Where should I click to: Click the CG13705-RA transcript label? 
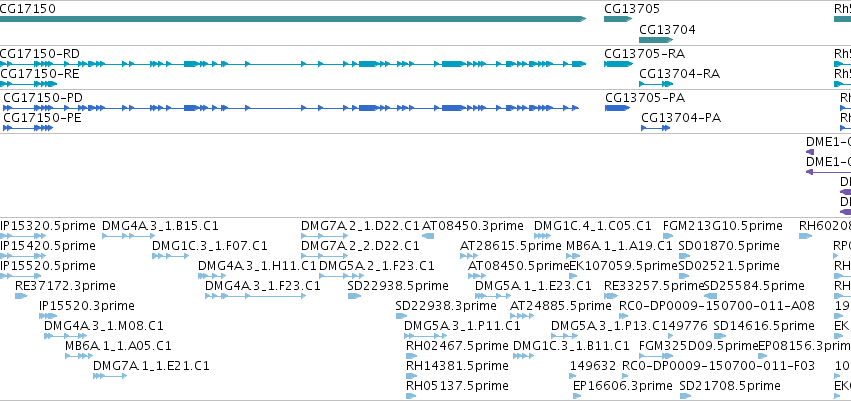(644, 54)
